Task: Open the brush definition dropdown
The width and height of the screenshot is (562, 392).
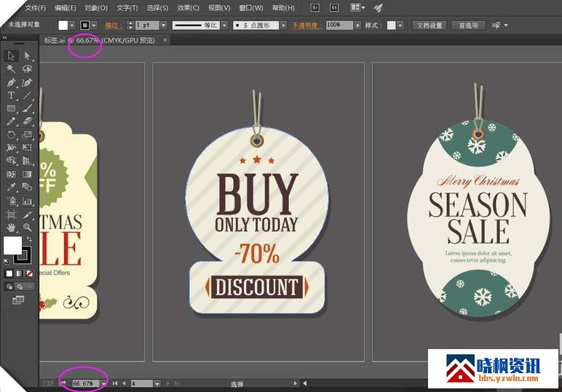Action: click(x=283, y=25)
